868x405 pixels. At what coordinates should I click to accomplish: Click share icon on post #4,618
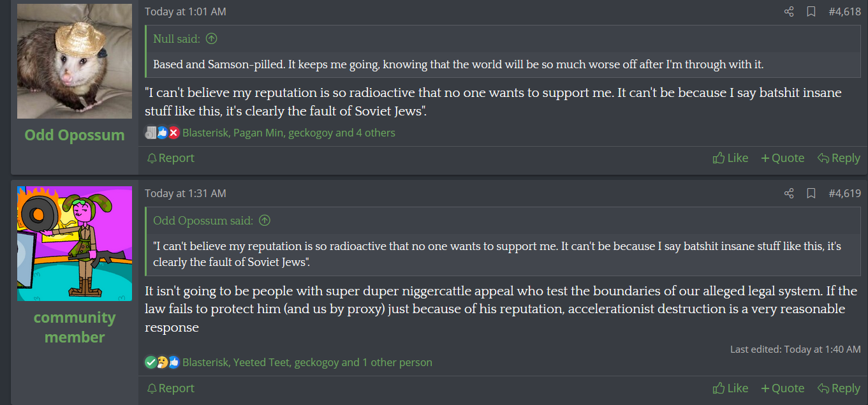point(789,11)
